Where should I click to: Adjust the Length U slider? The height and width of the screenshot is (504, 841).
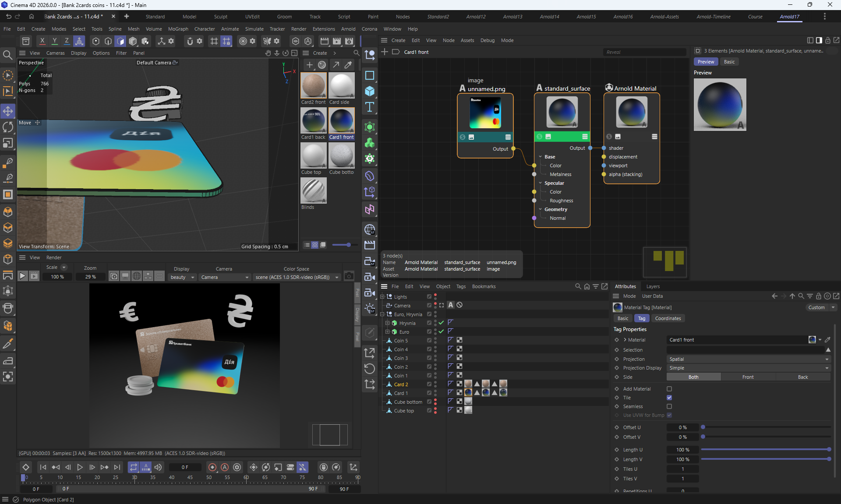point(765,450)
